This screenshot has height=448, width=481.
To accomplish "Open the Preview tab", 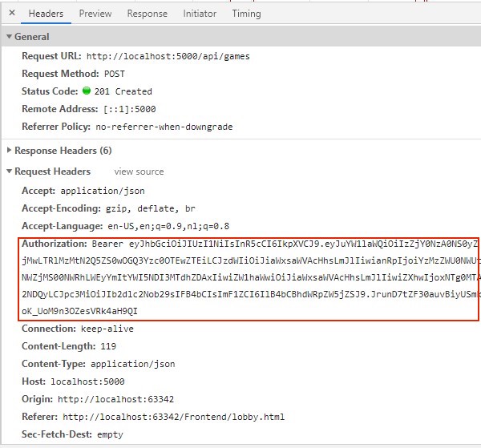I will click(x=95, y=14).
